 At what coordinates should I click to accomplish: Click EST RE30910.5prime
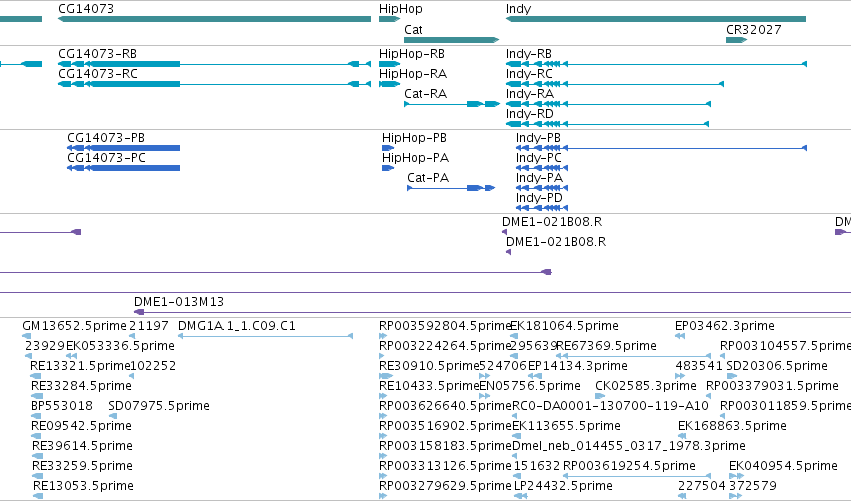coord(429,366)
